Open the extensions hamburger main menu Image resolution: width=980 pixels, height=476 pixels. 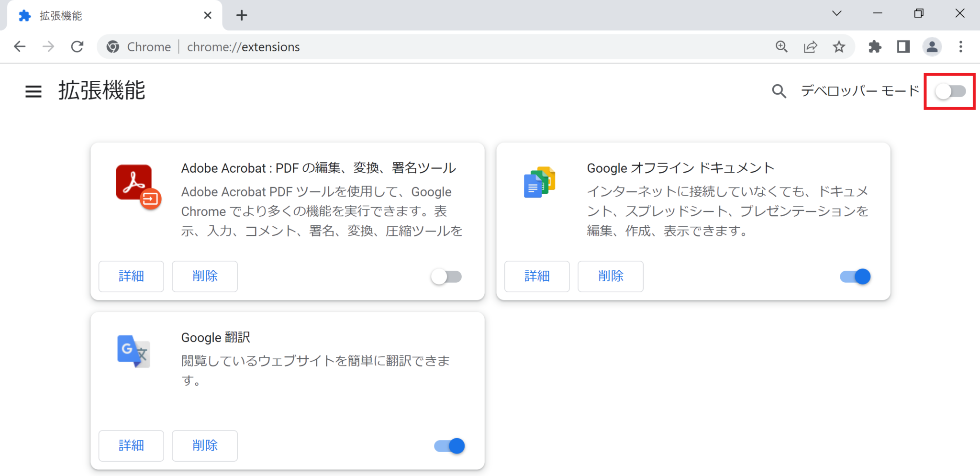(33, 91)
